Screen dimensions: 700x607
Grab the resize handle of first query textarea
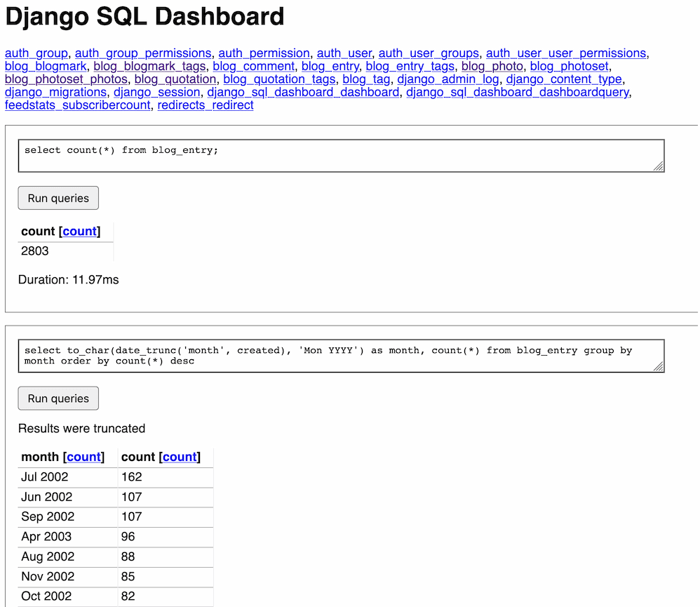tap(659, 166)
